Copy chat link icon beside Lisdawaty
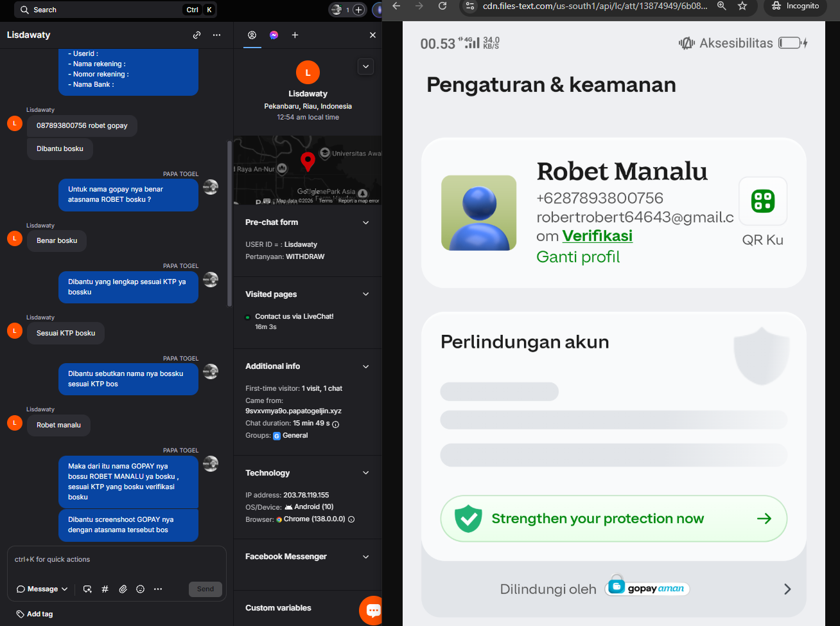840x626 pixels. (197, 35)
